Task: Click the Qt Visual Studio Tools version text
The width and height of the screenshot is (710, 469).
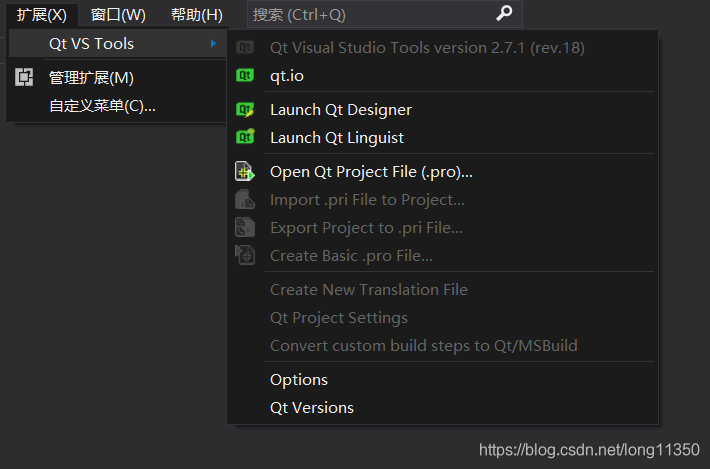Action: [x=427, y=48]
